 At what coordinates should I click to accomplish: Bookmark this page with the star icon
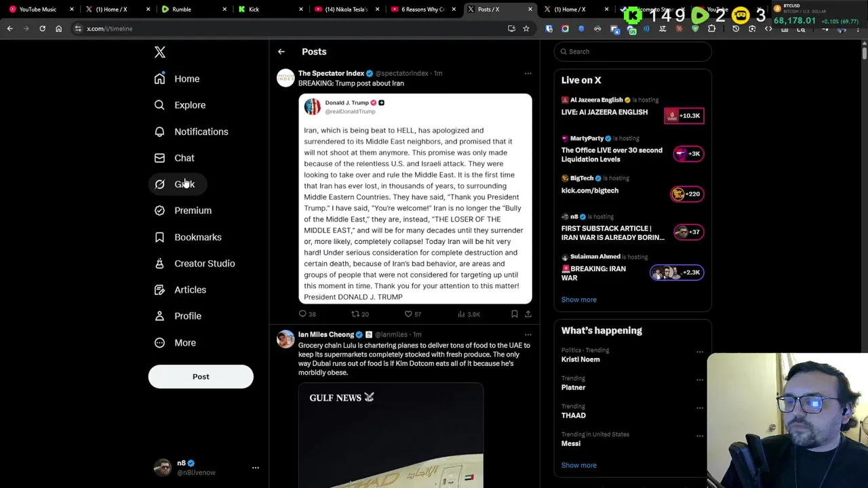coord(526,28)
